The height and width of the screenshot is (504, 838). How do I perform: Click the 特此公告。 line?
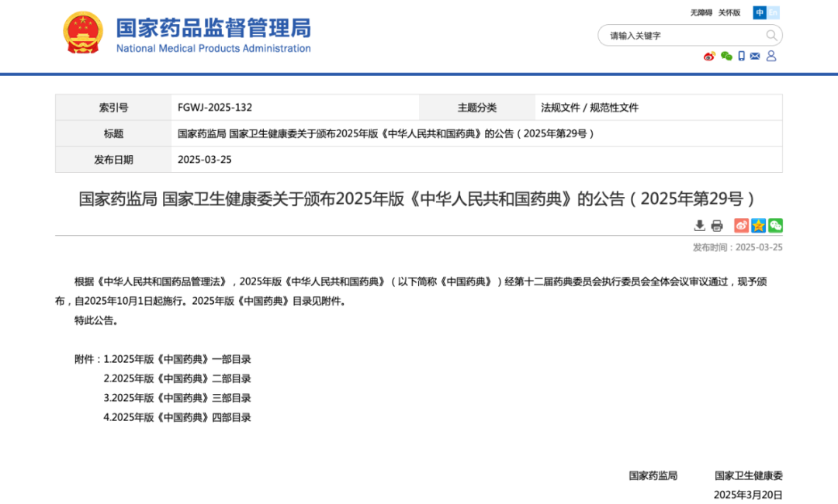click(x=96, y=320)
